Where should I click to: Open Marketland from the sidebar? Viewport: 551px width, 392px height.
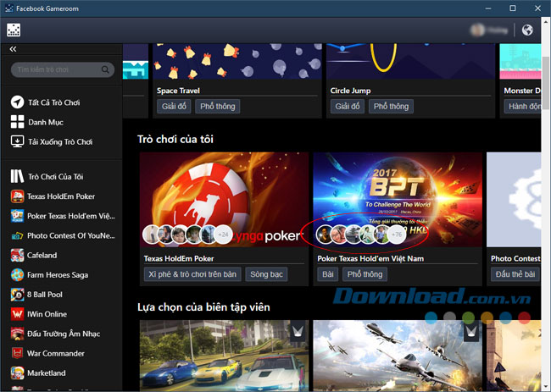[x=47, y=373]
